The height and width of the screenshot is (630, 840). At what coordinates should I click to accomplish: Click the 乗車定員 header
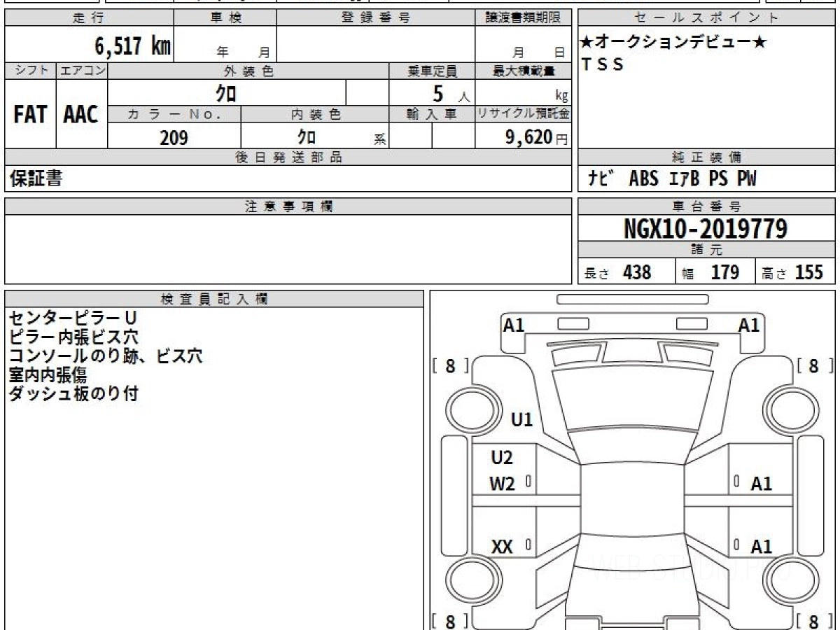(x=432, y=71)
